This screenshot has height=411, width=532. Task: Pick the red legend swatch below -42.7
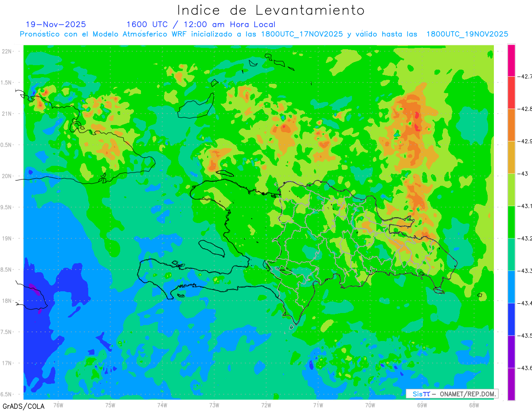coord(511,93)
